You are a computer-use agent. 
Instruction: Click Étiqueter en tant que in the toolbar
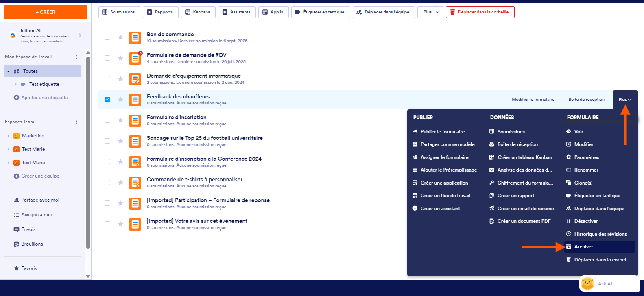point(320,12)
